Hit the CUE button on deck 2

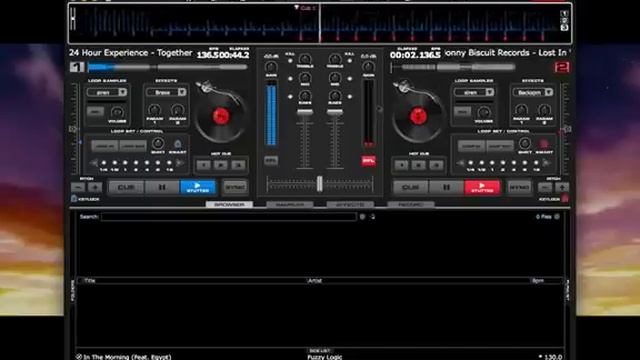(410, 187)
